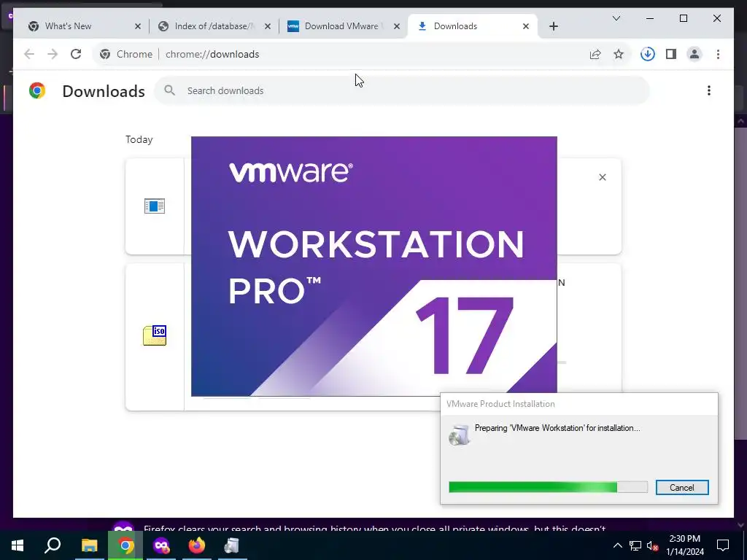This screenshot has height=560, width=747.
Task: Open File Explorer from taskbar
Action: pos(89,545)
